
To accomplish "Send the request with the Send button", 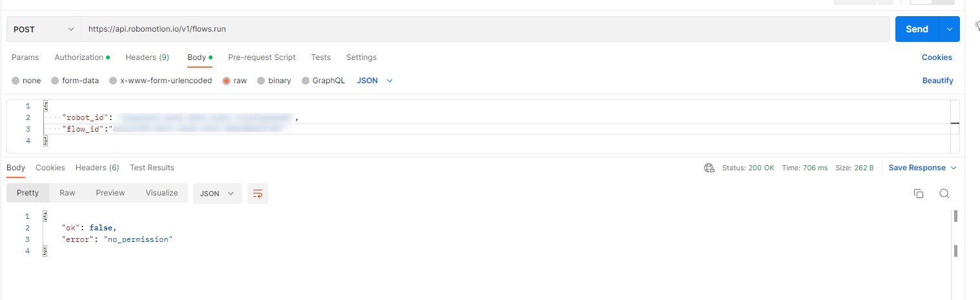I will (917, 29).
